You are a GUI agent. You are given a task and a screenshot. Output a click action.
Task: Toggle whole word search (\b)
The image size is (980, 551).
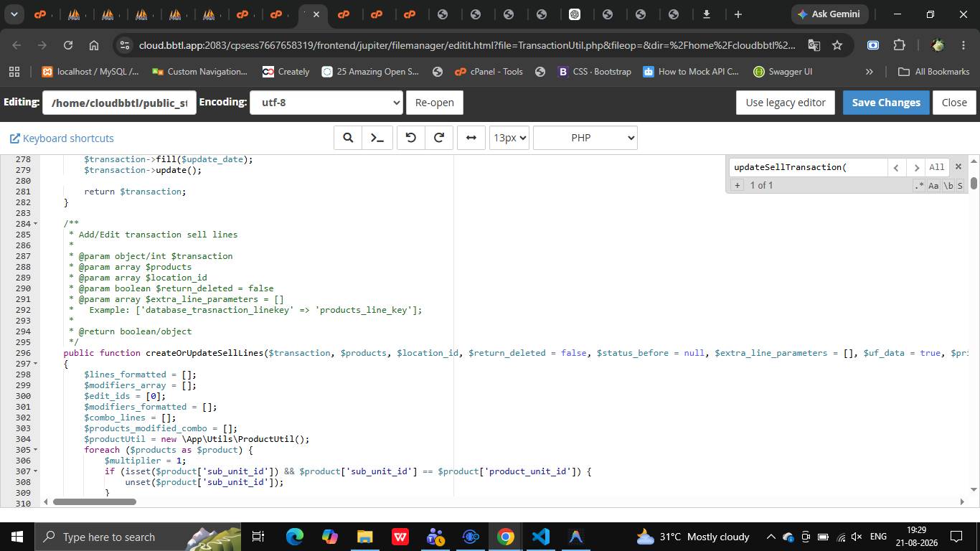pos(948,186)
